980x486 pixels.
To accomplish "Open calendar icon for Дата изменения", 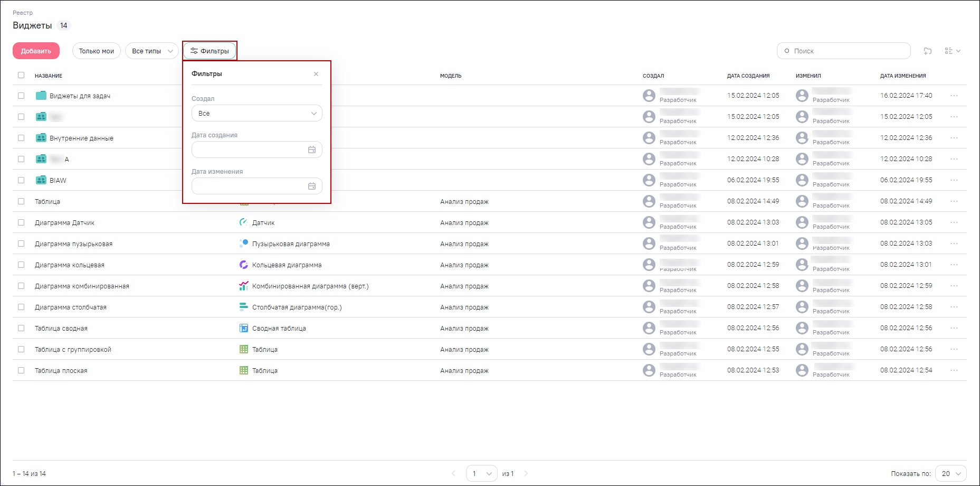I will (x=312, y=186).
